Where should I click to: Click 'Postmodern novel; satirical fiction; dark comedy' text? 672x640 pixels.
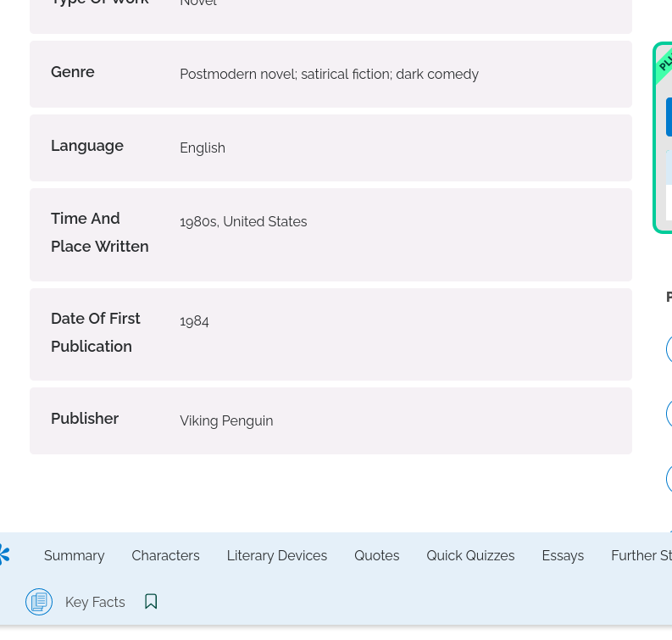coord(329,74)
